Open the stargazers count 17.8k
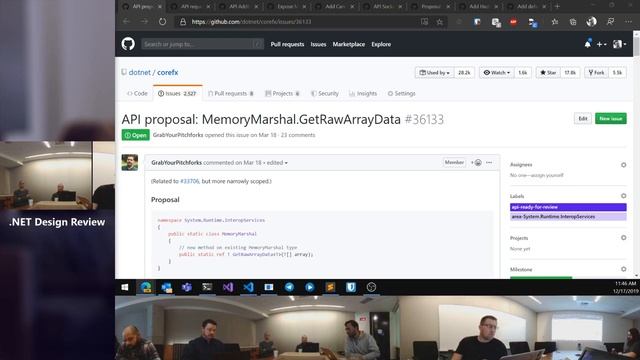This screenshot has height=360, width=640. (570, 73)
